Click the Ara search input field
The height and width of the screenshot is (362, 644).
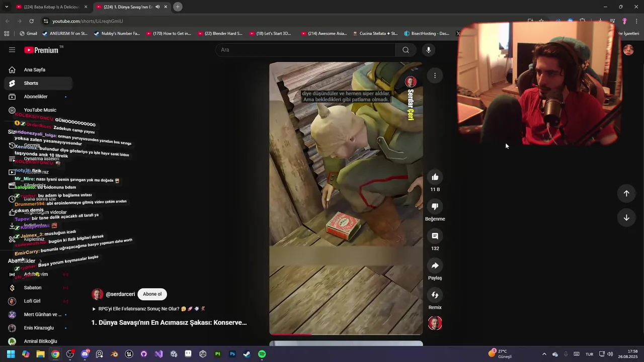305,50
